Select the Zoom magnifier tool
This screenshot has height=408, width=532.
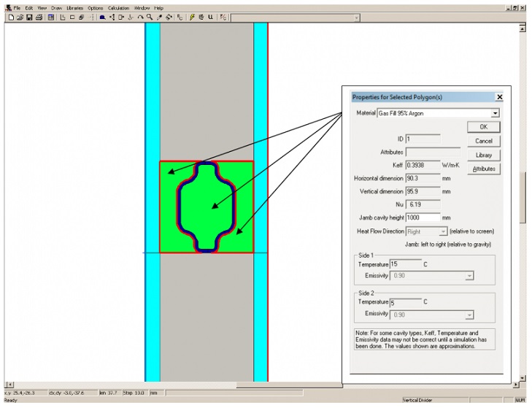click(149, 17)
